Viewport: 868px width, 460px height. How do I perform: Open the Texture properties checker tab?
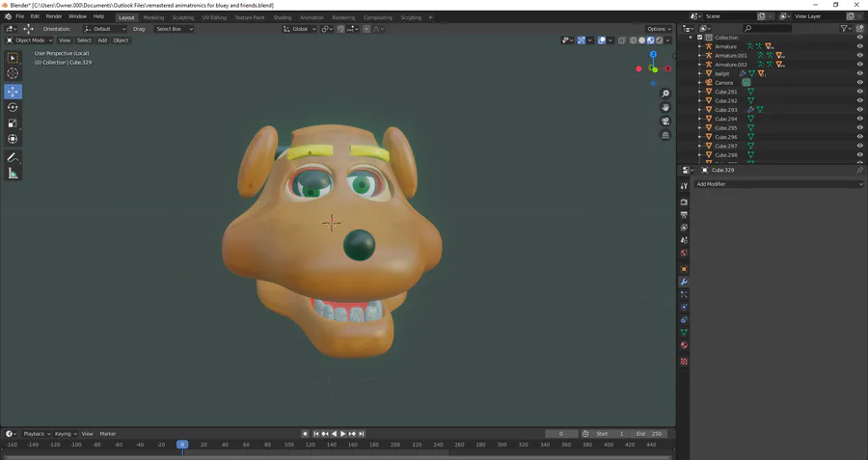tap(684, 362)
